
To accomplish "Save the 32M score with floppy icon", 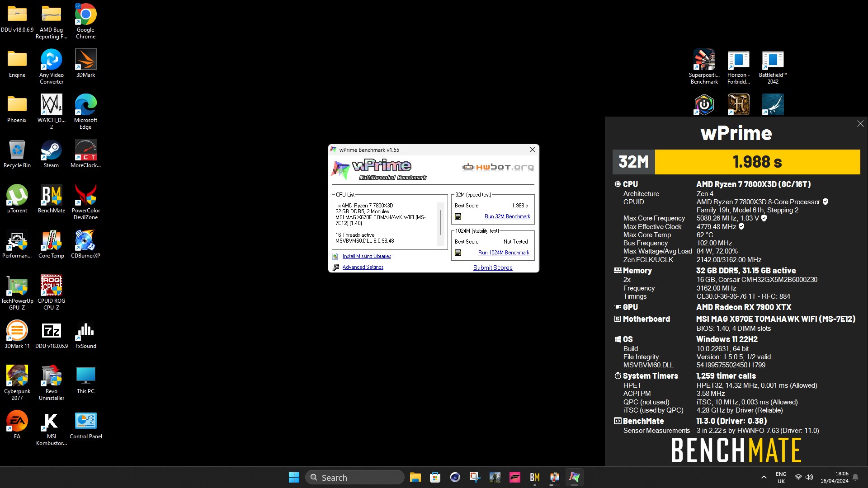I will click(x=458, y=216).
